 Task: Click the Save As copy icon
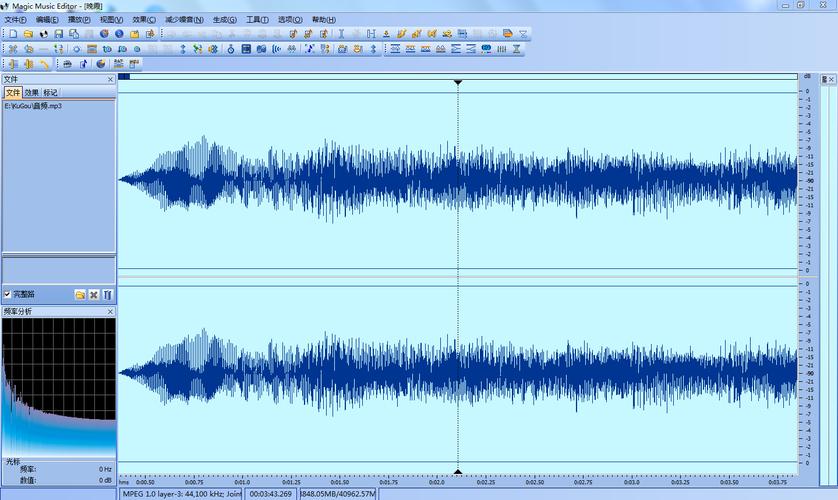click(74, 34)
